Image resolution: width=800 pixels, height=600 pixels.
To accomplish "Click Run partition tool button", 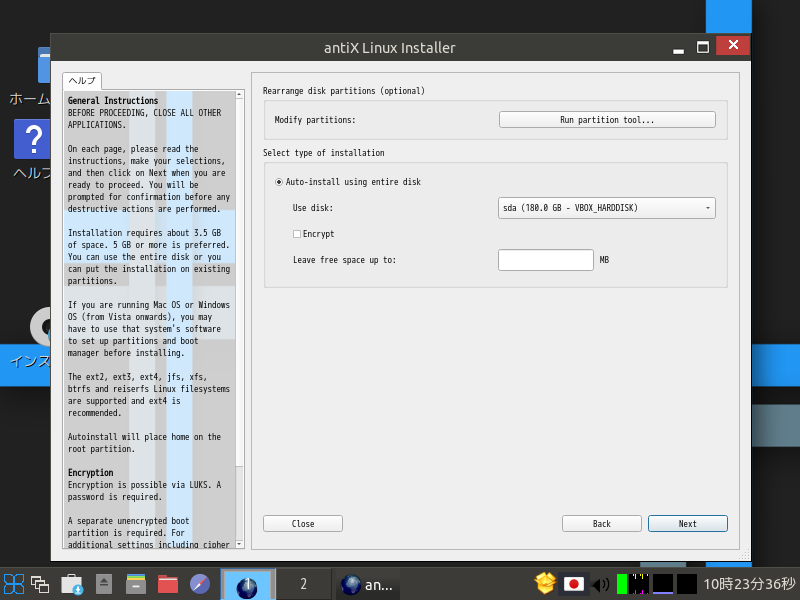I will tap(607, 120).
